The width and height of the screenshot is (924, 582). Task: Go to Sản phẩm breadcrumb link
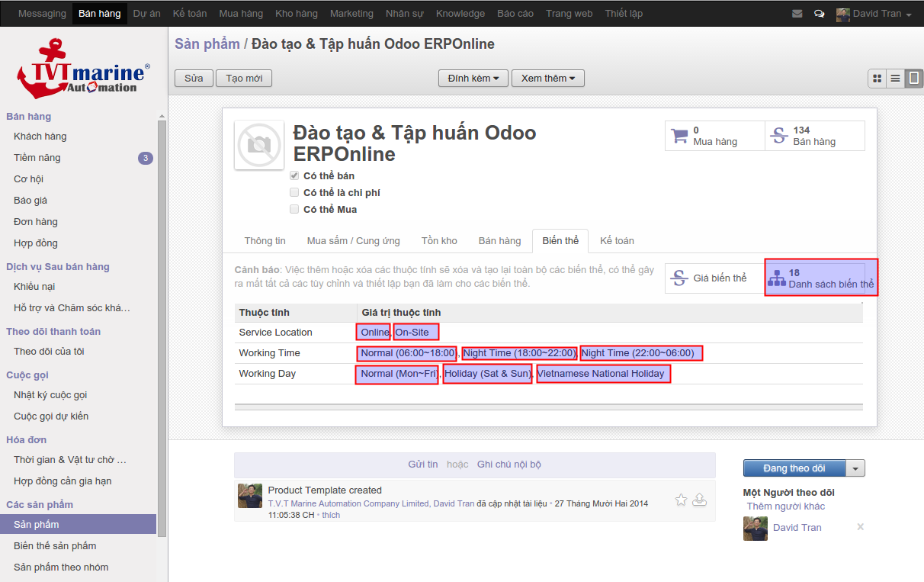(207, 44)
